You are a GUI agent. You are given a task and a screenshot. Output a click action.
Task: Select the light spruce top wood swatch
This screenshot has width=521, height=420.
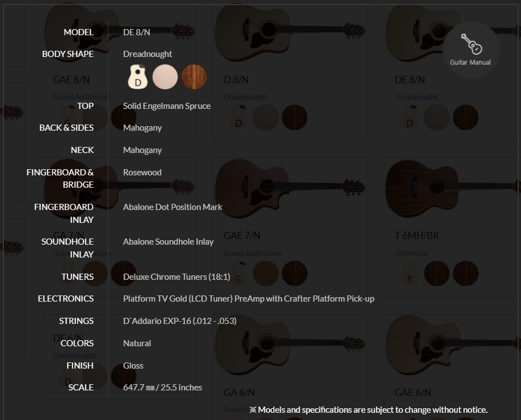[165, 77]
